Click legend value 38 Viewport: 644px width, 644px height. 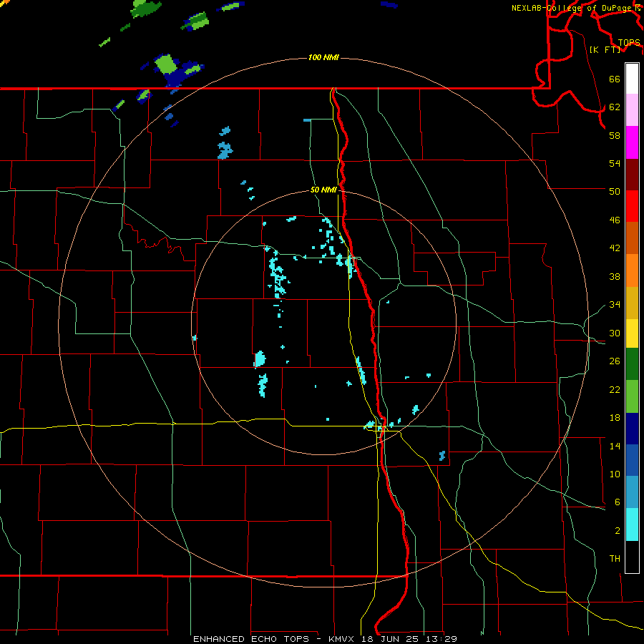pos(615,276)
